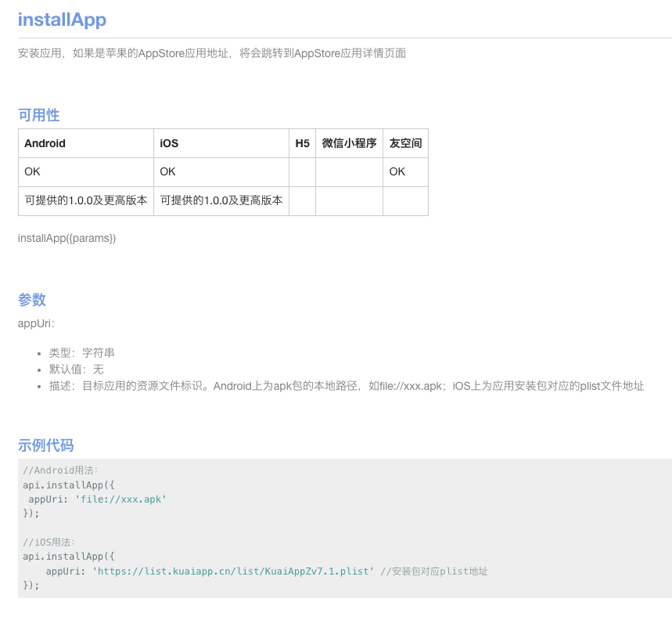
Task: Click the 参数 section heading
Action: (x=32, y=300)
